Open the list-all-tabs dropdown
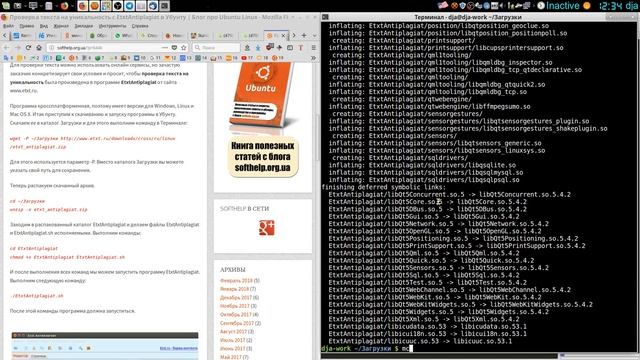Image resolution: width=640 pixels, height=360 pixels. (314, 36)
